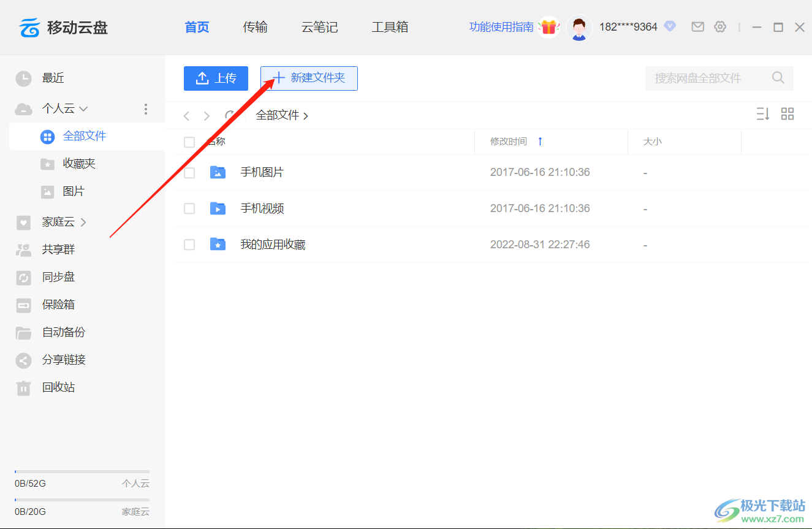
Task: Open the 功能使用指南 link
Action: pos(501,27)
